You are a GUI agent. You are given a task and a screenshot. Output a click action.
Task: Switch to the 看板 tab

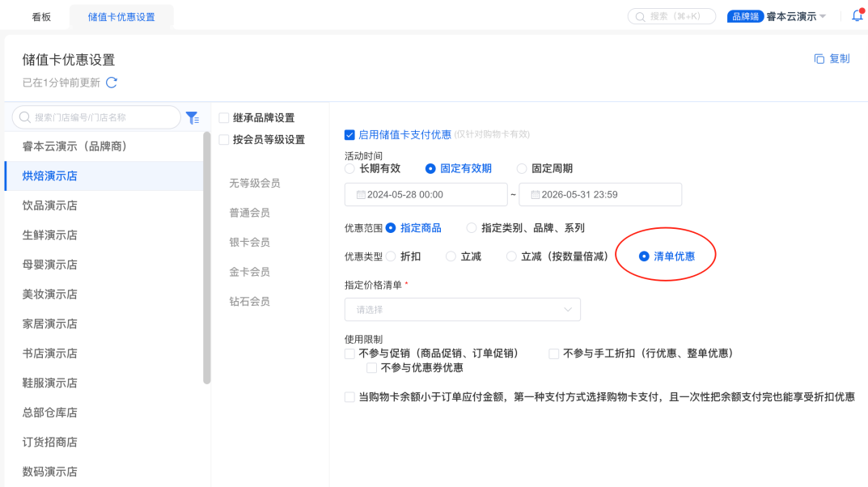(41, 16)
